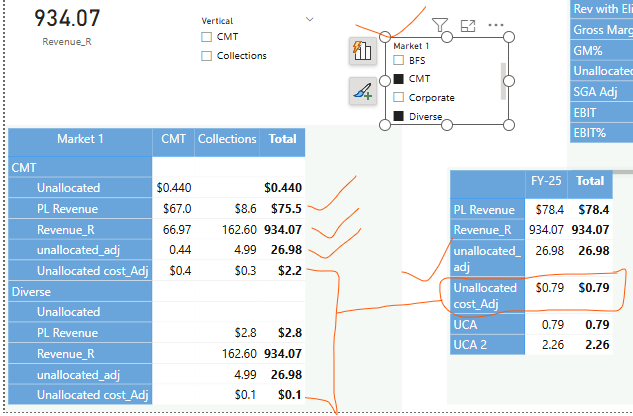The width and height of the screenshot is (633, 416).
Task: Click the EBIT% row
Action: (x=602, y=133)
